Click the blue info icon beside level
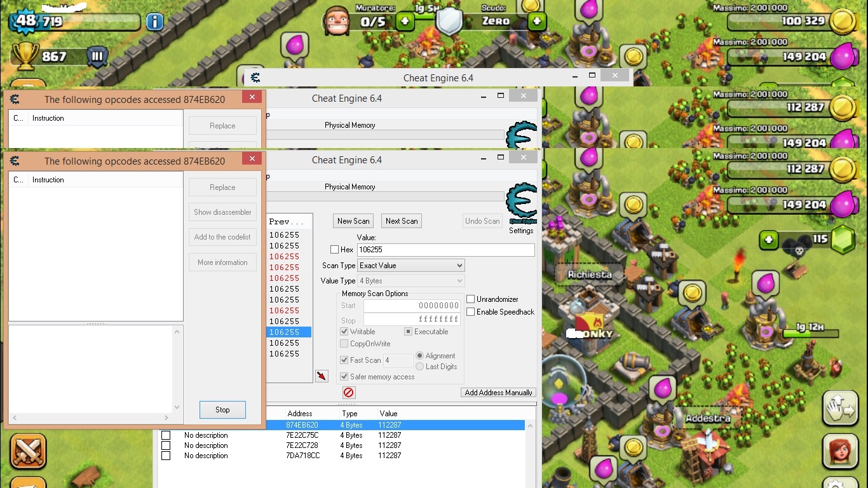 (x=154, y=23)
